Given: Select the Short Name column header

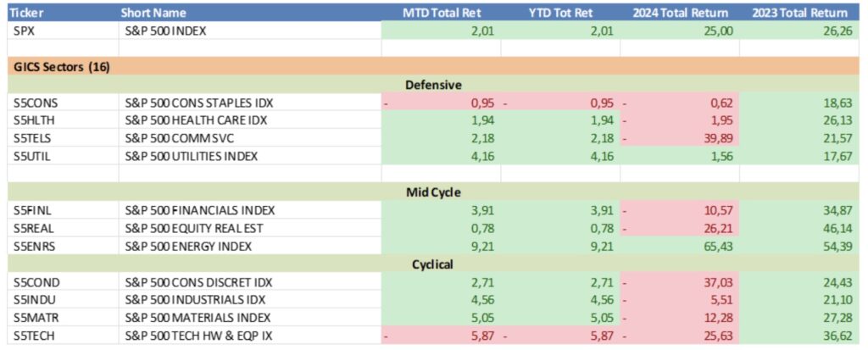Looking at the screenshot, I should (155, 13).
